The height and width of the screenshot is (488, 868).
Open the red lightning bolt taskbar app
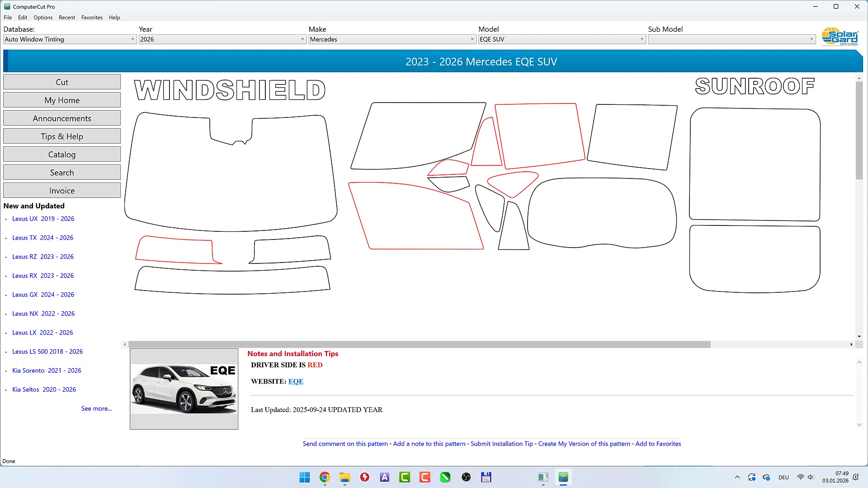[365, 477]
